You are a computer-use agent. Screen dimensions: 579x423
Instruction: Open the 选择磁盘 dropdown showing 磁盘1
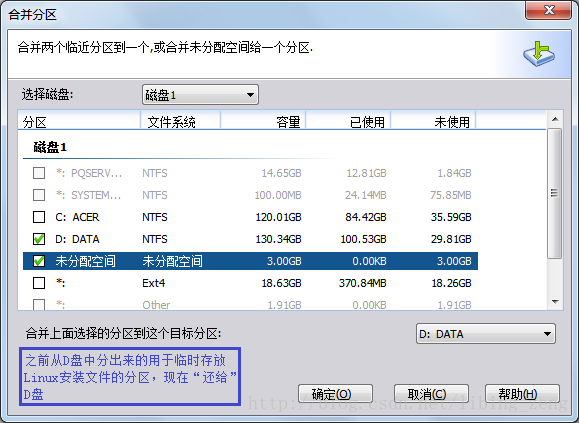200,95
